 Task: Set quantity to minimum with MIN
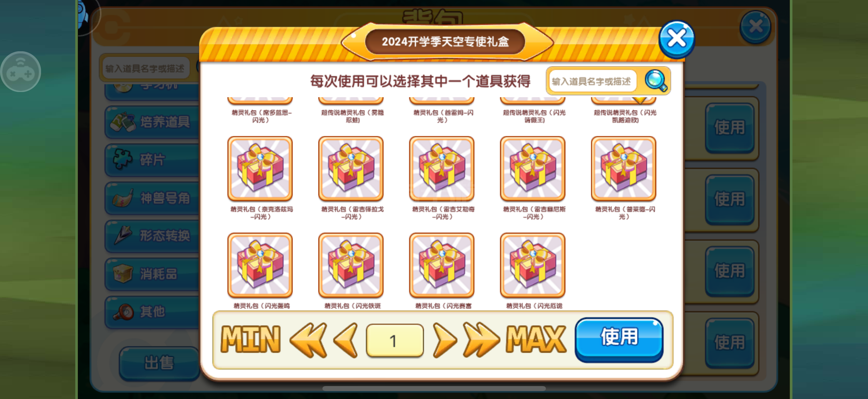[250, 339]
